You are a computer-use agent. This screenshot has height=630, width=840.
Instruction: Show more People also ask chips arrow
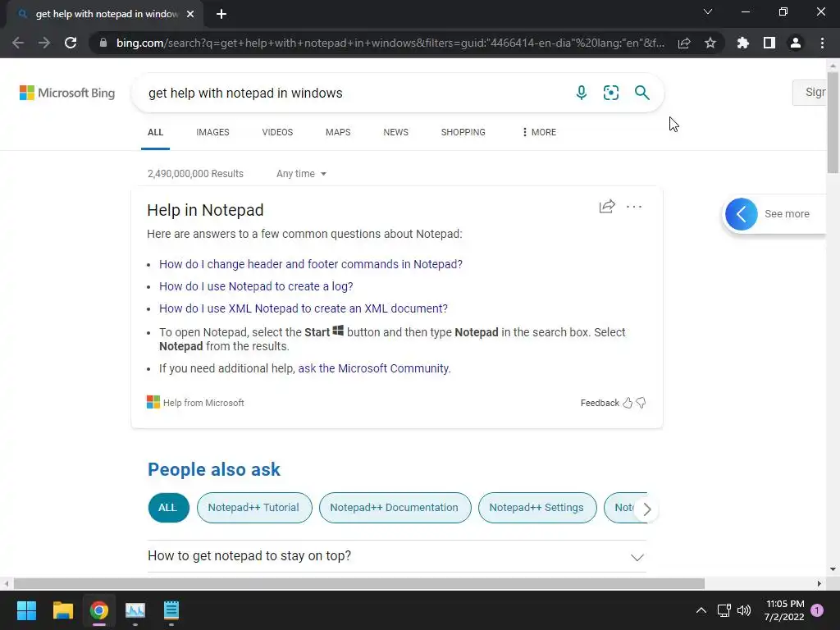[x=646, y=509]
